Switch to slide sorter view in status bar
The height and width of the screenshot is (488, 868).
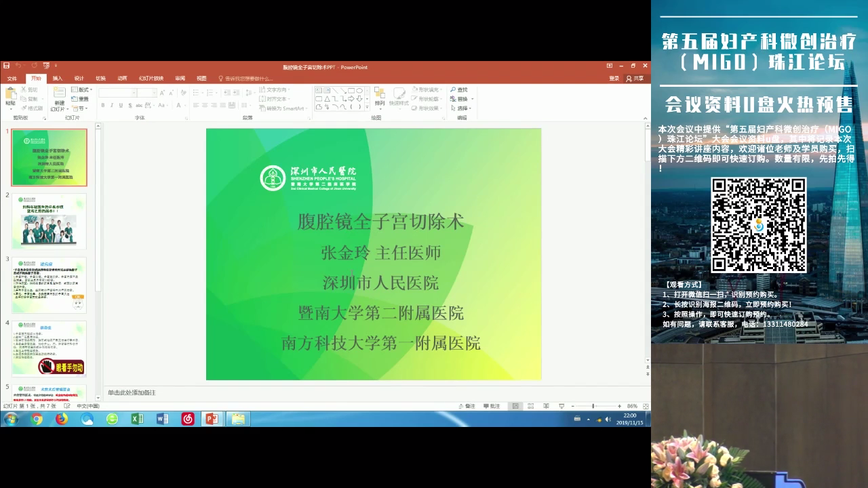pos(531,406)
